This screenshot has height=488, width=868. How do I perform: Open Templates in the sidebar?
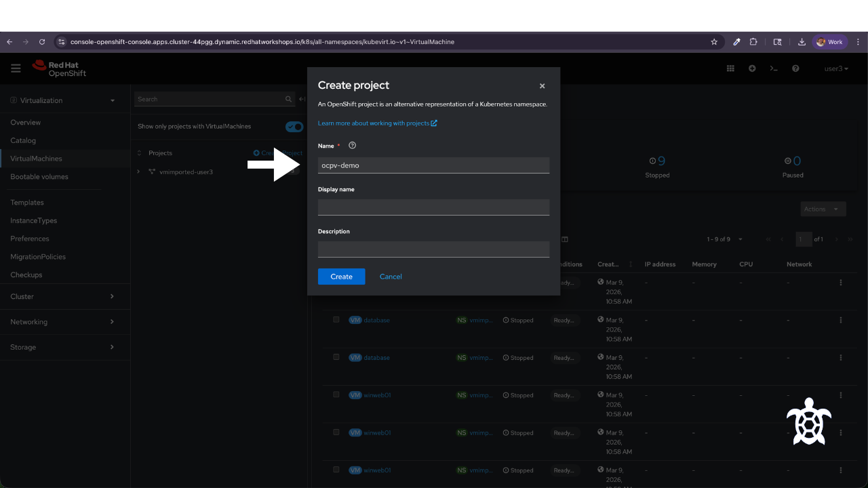click(x=27, y=203)
